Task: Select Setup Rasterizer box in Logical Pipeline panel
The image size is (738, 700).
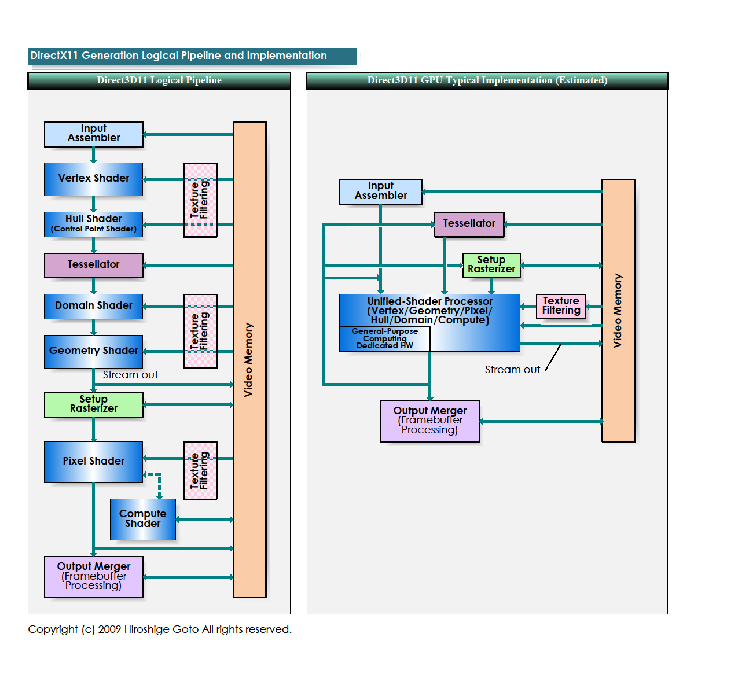Action: (94, 404)
